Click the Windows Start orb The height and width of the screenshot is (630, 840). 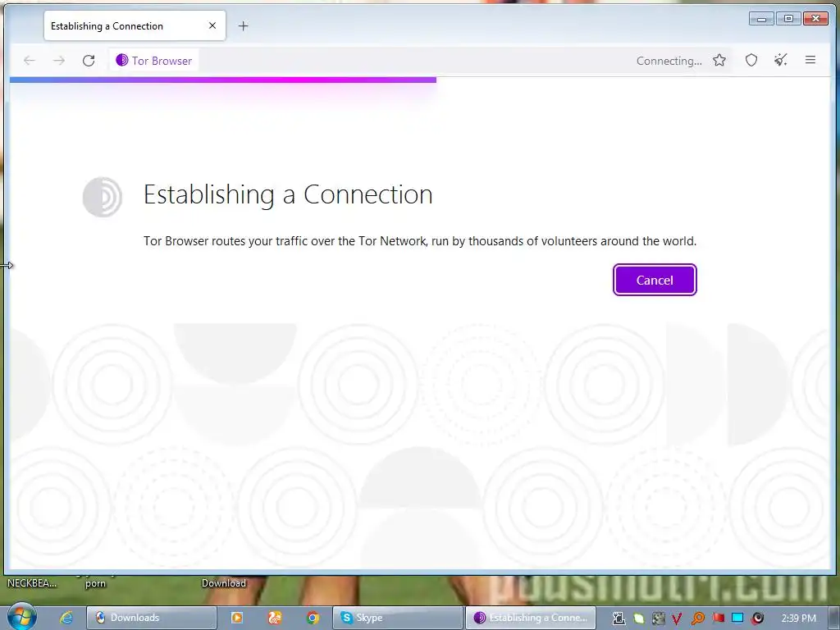(21, 617)
